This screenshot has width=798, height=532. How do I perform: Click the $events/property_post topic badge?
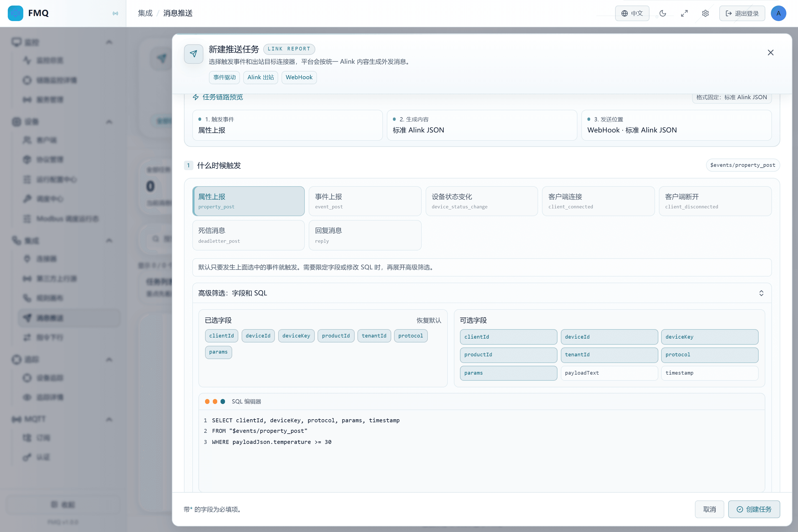pyautogui.click(x=743, y=165)
